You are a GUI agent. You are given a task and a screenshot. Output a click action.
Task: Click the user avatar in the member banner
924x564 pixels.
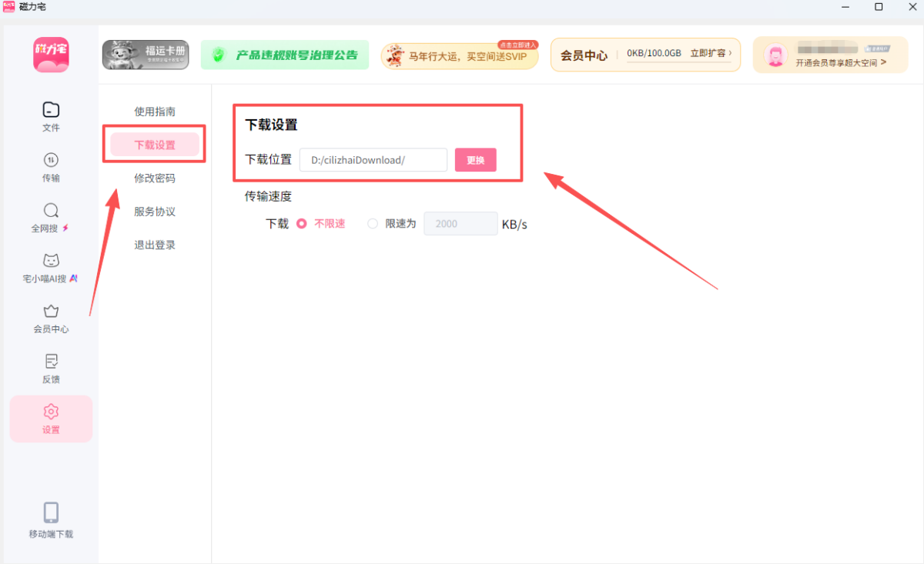(775, 55)
